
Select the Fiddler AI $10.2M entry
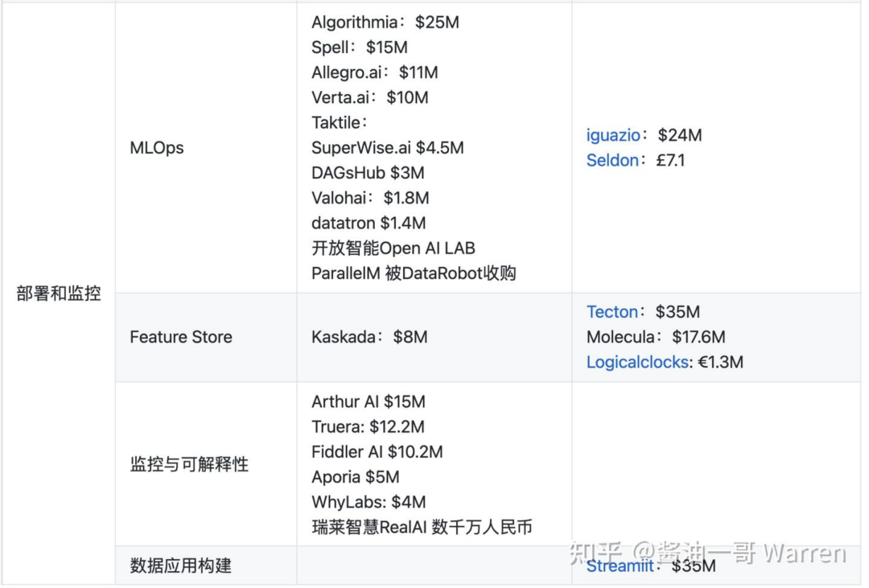click(x=377, y=452)
